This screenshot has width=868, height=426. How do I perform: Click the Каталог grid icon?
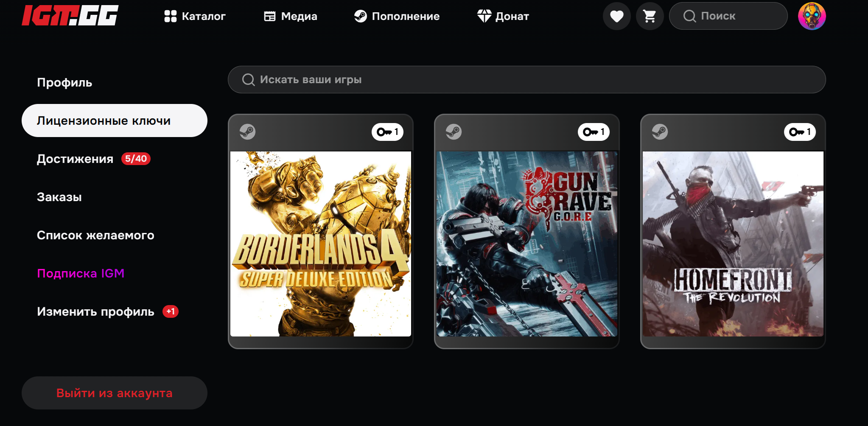pyautogui.click(x=170, y=16)
